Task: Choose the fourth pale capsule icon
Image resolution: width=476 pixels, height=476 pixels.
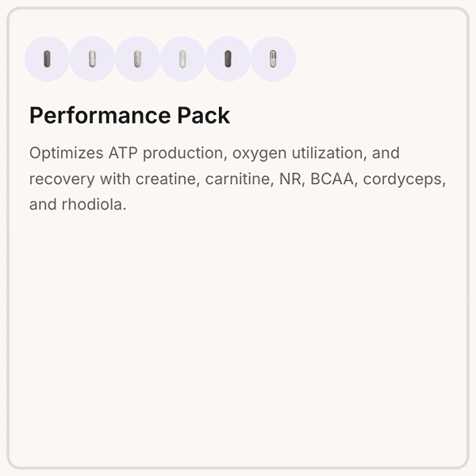Action: 182,59
